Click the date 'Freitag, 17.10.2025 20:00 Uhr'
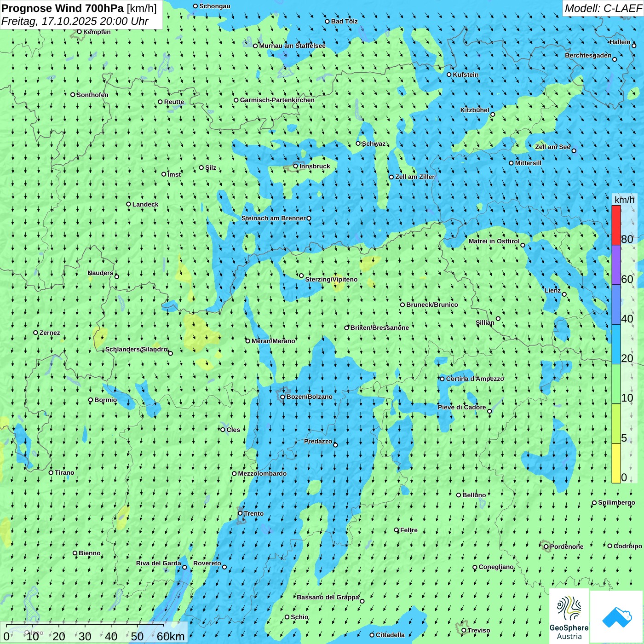 [75, 21]
